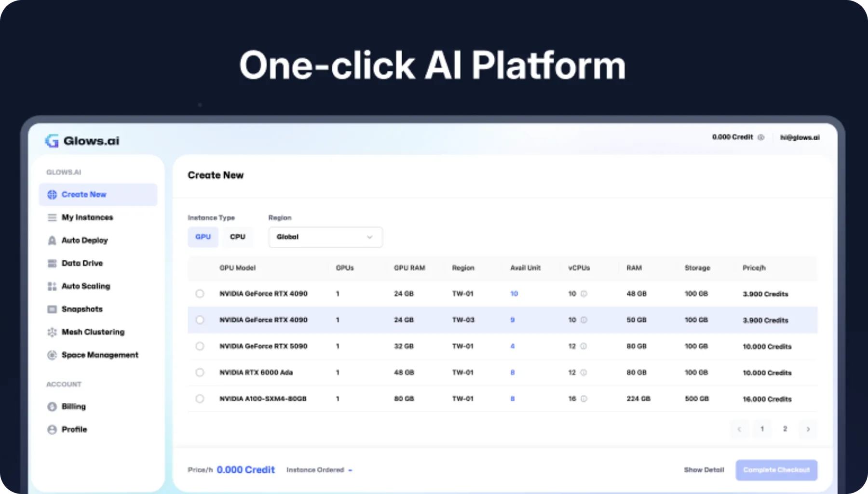Choose the A100-SXM4-80GB radio button
The image size is (868, 494).
200,399
